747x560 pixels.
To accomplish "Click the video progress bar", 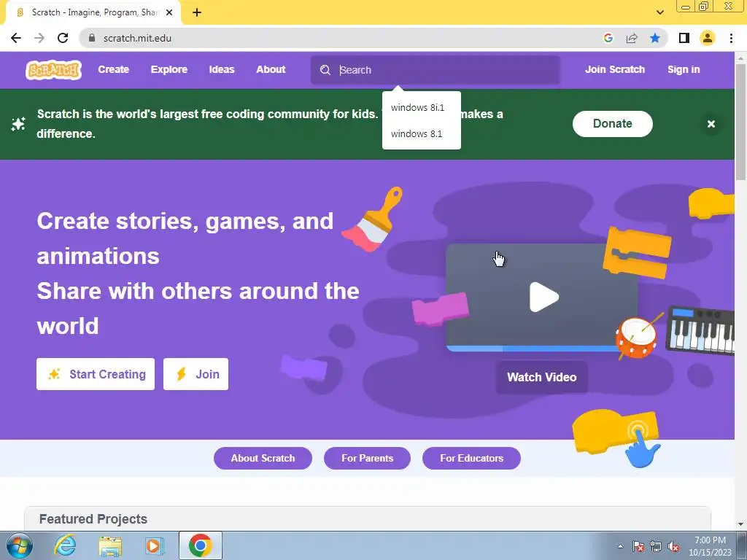I will tap(533, 349).
